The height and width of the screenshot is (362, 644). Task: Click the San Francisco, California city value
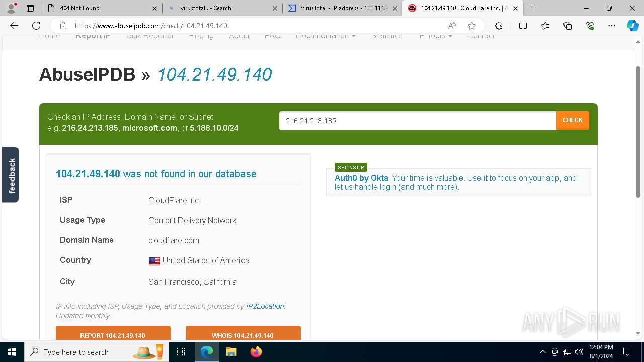pyautogui.click(x=193, y=282)
